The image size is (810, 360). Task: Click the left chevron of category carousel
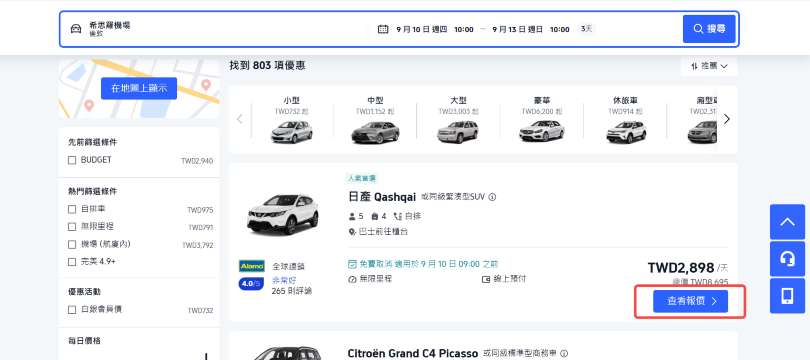pos(240,119)
